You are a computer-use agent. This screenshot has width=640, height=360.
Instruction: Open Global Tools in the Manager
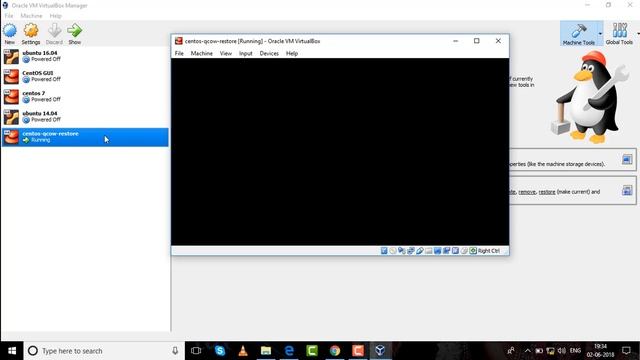point(619,33)
